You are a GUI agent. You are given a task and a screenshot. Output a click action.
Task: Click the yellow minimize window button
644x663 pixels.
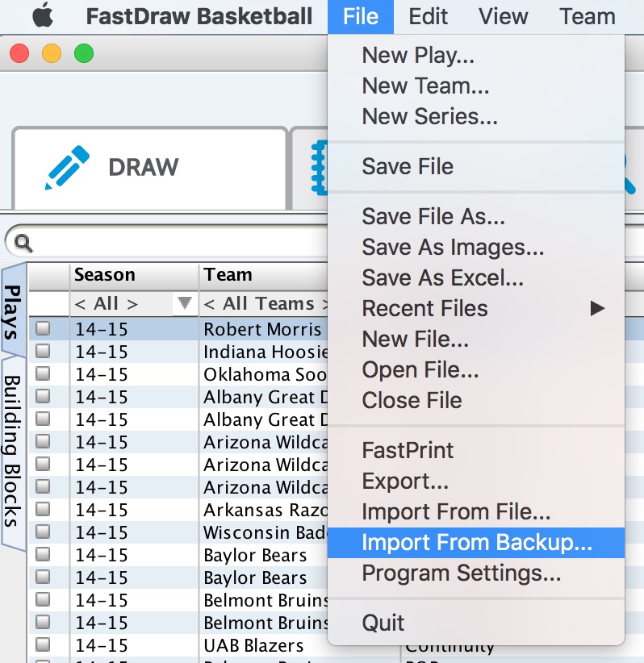pyautogui.click(x=52, y=53)
